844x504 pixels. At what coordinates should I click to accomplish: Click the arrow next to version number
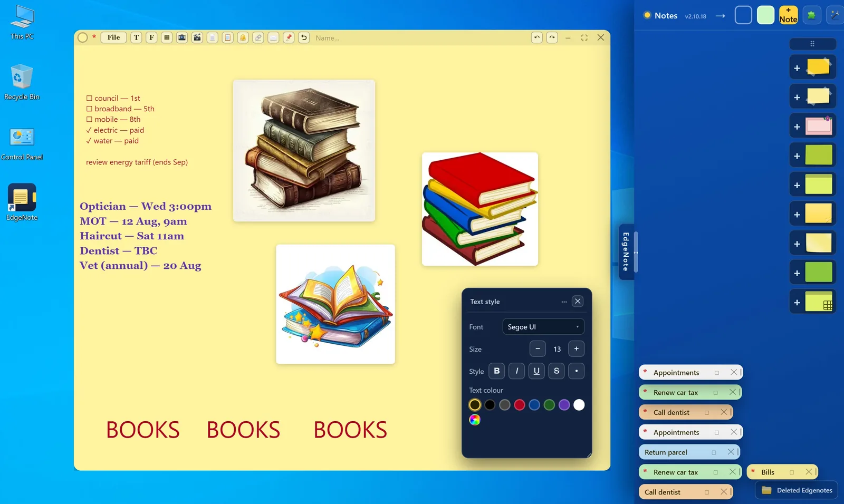pos(721,16)
